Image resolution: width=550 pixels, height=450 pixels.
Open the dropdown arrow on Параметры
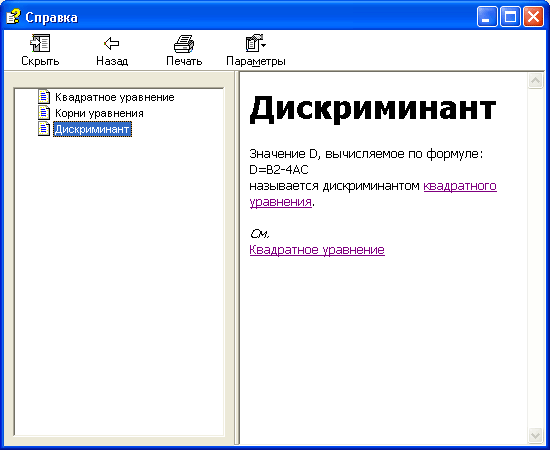[x=264, y=45]
